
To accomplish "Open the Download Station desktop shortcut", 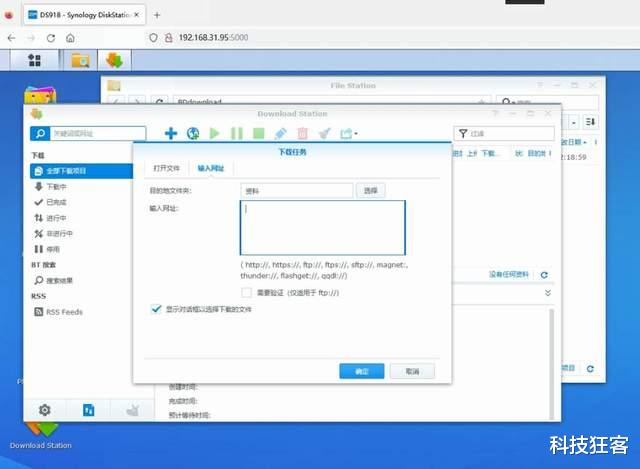I will click(41, 437).
